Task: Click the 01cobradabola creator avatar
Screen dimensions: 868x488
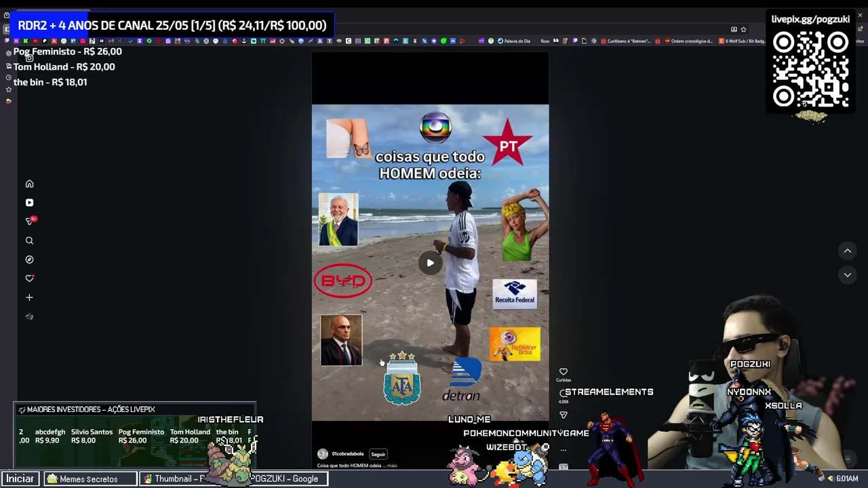Action: pos(323,454)
